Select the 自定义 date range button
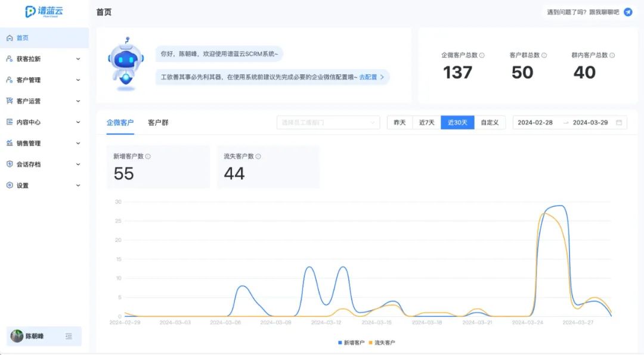The height and width of the screenshot is (355, 644). 490,122
